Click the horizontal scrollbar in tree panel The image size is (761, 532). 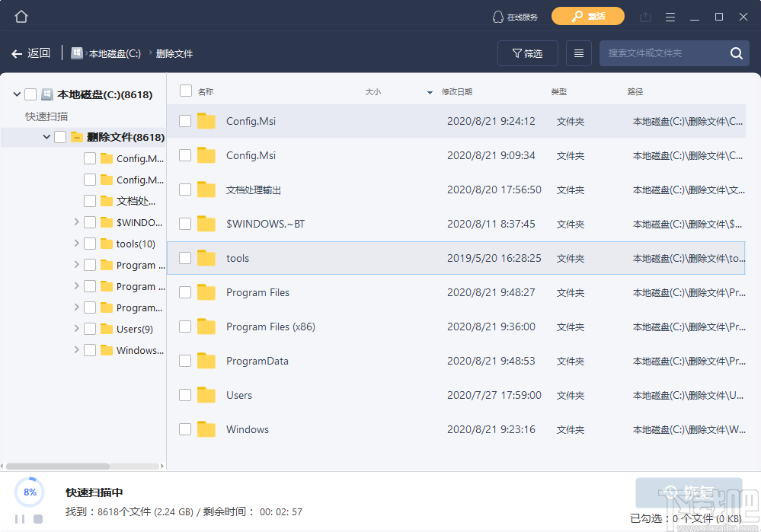tap(58, 466)
